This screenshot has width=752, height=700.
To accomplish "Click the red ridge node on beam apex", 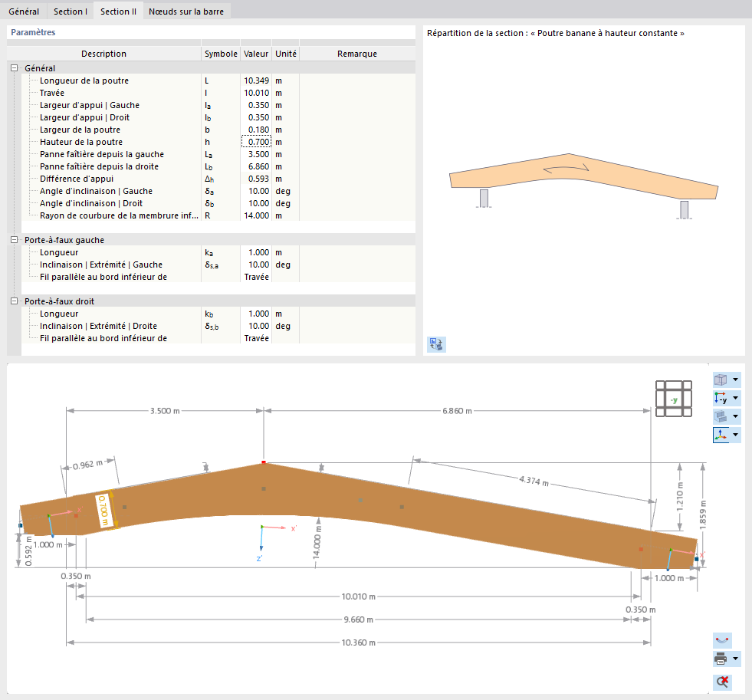I will click(264, 462).
